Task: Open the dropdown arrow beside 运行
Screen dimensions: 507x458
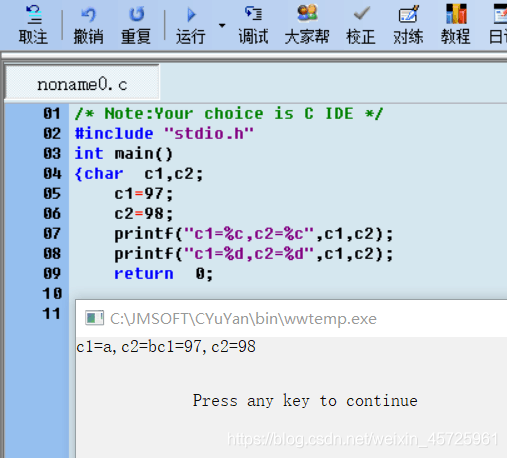Action: coord(222,25)
